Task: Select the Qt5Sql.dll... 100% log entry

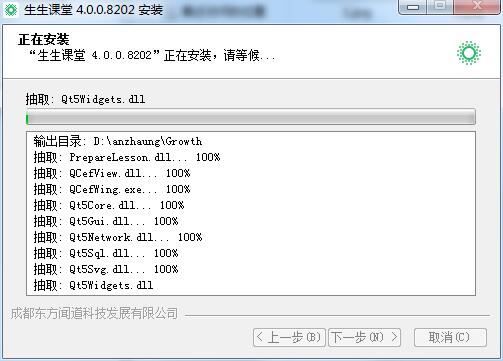Action: tap(106, 253)
